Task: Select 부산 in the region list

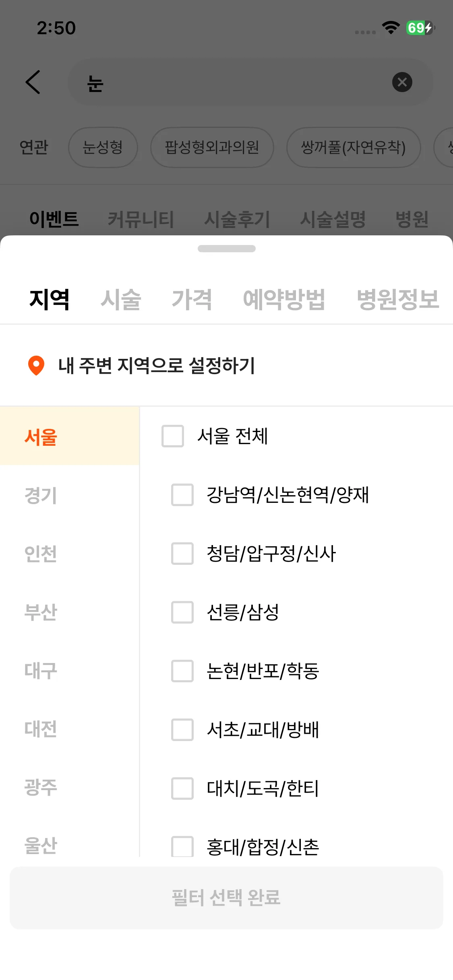Action: click(41, 612)
